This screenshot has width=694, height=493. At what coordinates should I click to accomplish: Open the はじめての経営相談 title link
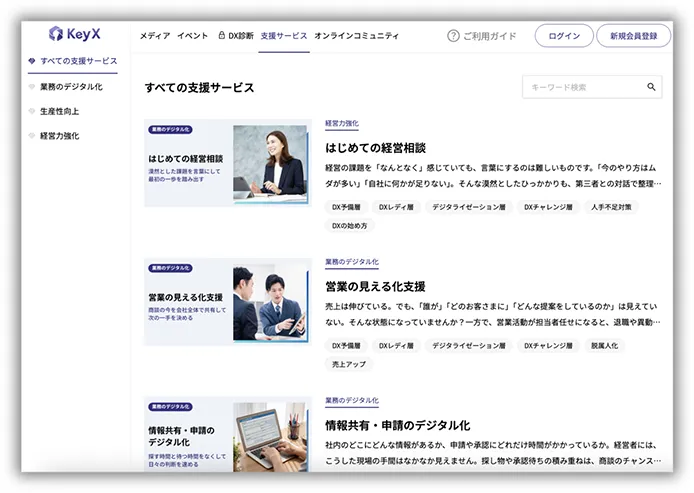pos(375,148)
